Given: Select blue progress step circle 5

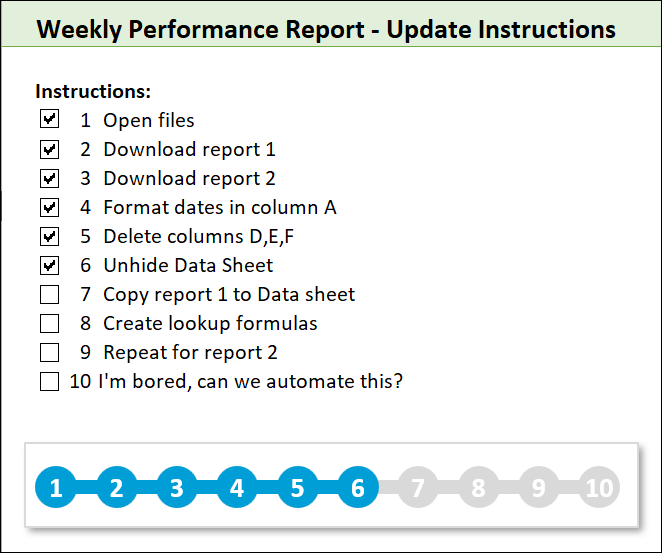Looking at the screenshot, I should pyautogui.click(x=297, y=488).
